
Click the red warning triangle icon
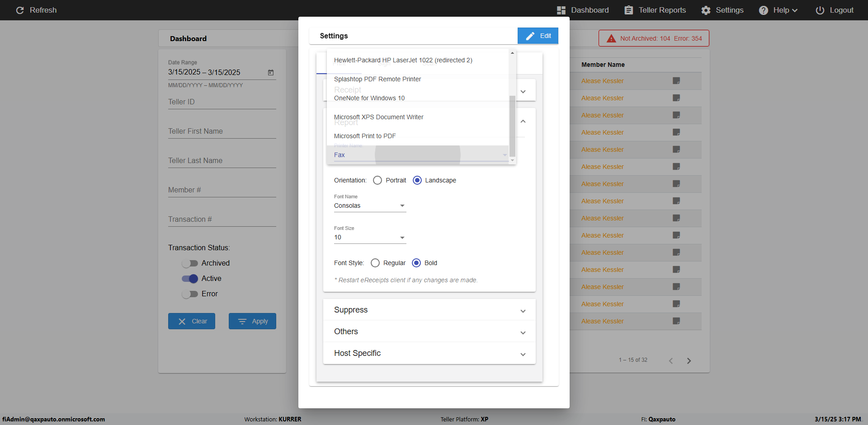(611, 38)
